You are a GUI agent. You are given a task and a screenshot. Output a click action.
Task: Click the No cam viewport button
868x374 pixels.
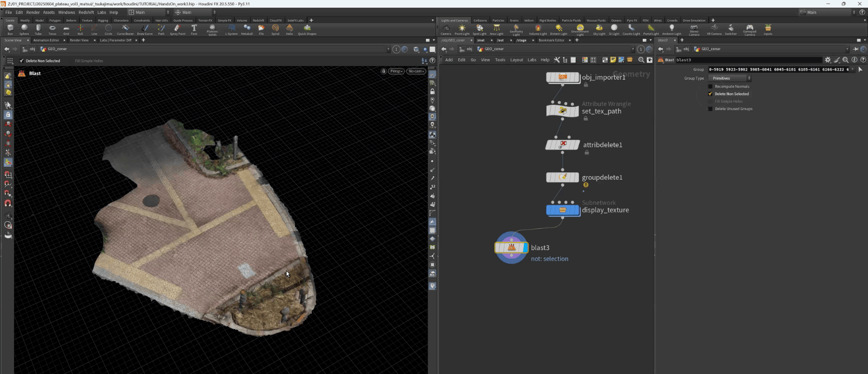coord(416,71)
